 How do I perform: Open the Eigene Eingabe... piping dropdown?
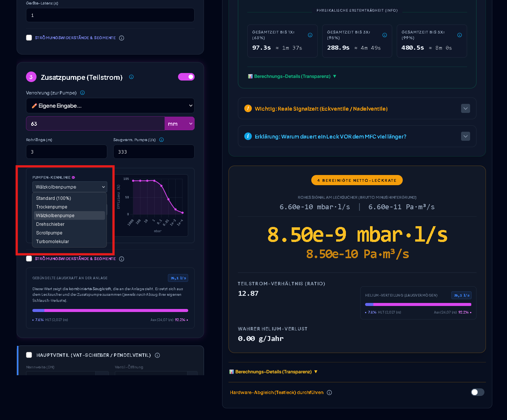pos(110,106)
